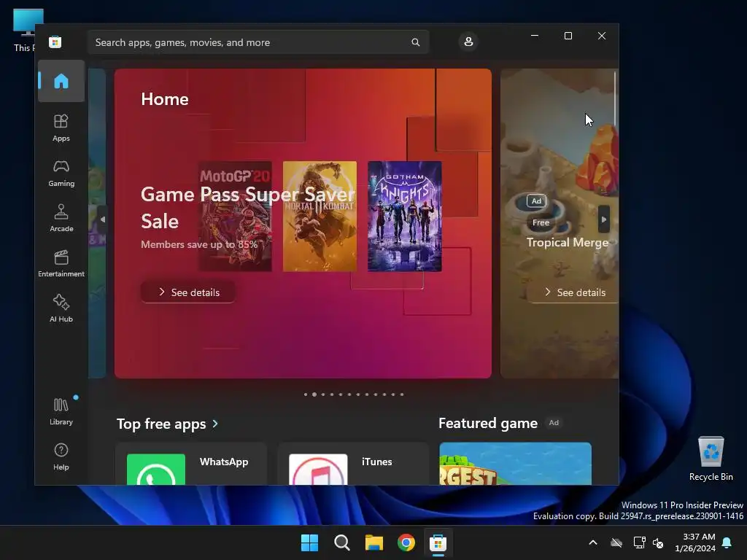
Task: Select the last carousel page dot
Action: (402, 394)
